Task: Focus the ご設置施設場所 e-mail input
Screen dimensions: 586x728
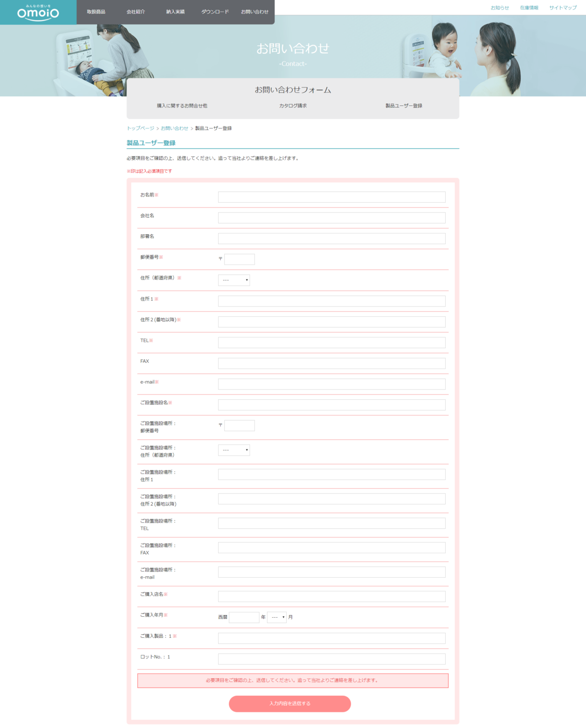Action: (332, 572)
